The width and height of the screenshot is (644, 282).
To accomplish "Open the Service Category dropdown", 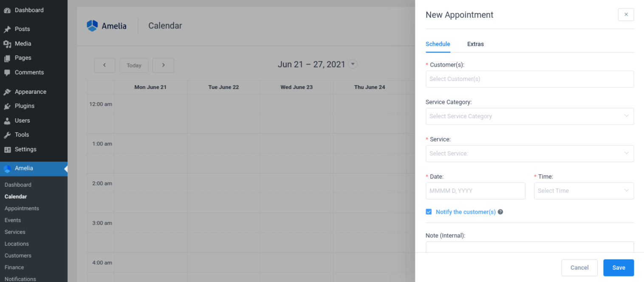I will click(x=529, y=116).
